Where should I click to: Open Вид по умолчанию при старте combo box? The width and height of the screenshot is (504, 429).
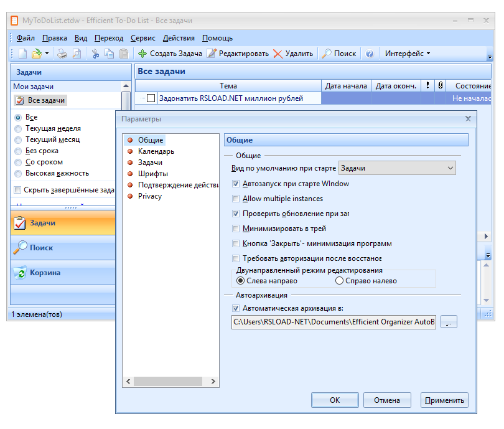coord(397,168)
